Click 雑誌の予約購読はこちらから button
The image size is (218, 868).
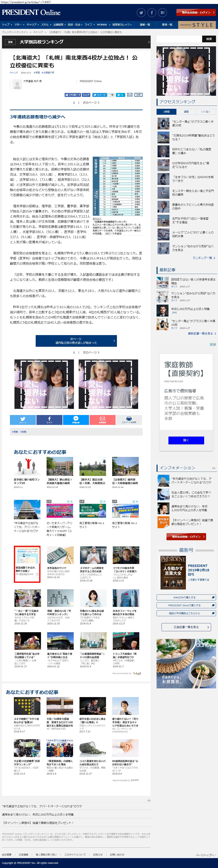186,613
